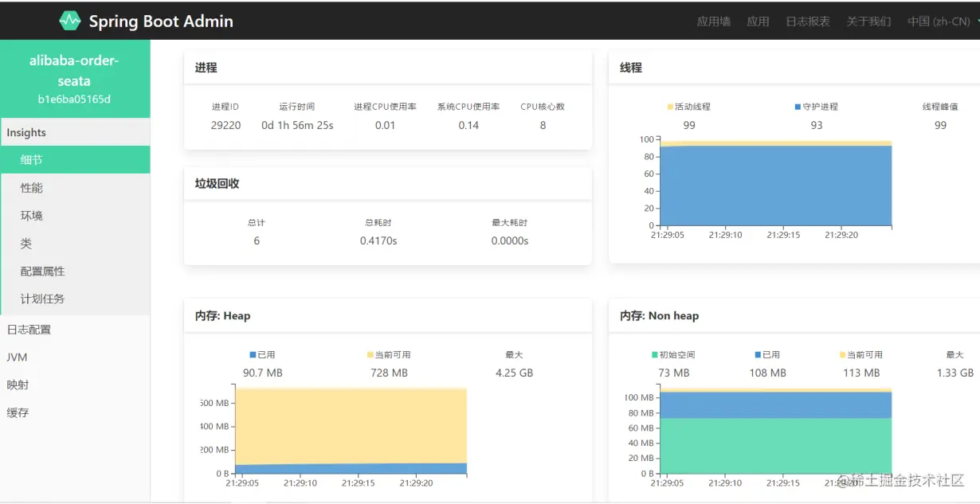Click the Spring Boot Admin hexagon logo
Screen dimensions: 980x504
point(70,21)
